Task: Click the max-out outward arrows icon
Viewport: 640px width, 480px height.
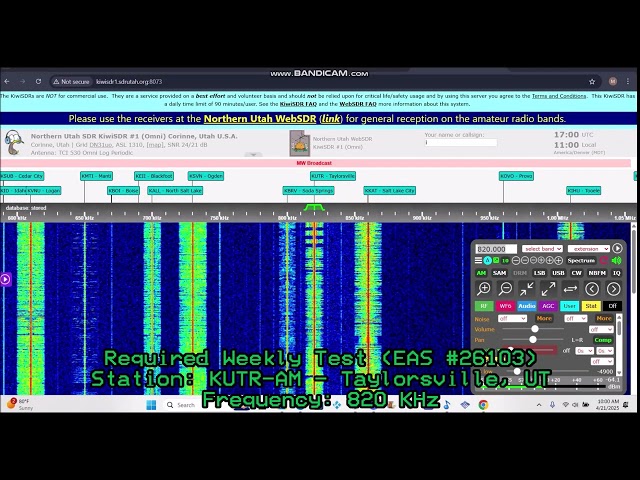Action: coord(548,289)
